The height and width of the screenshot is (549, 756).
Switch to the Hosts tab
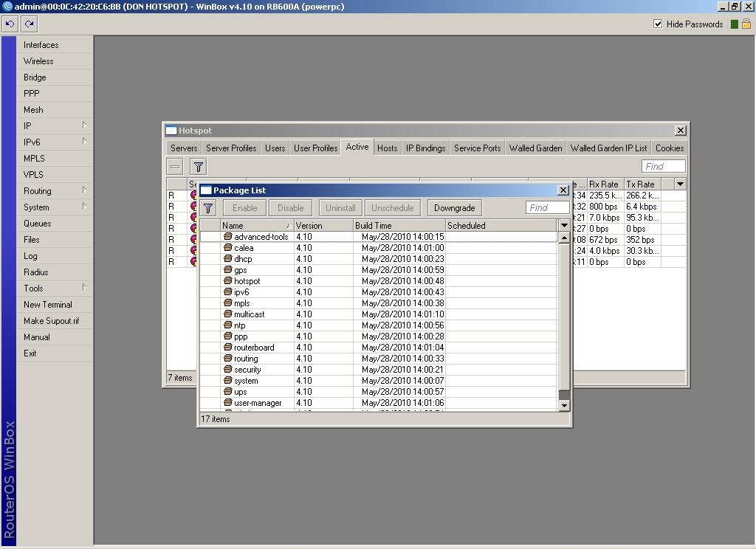[387, 148]
